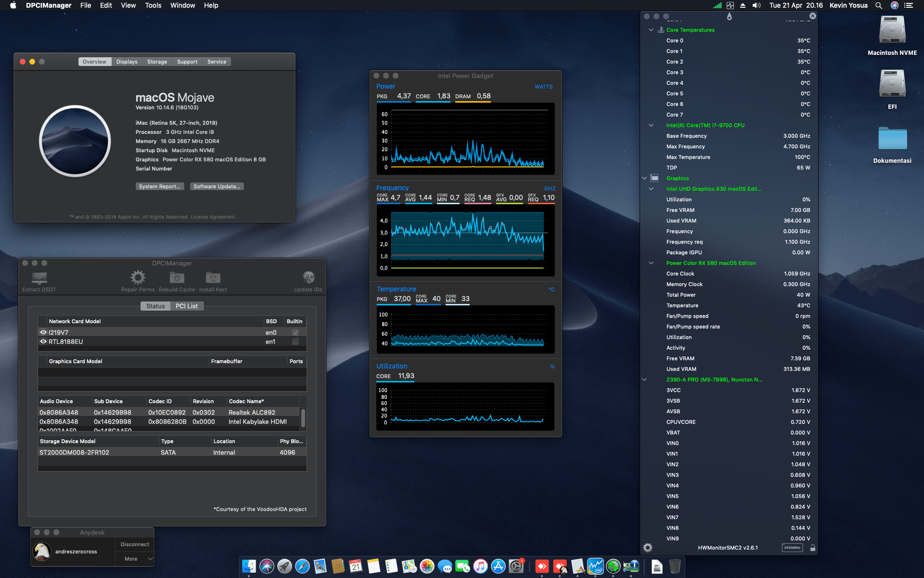
Task: Open HWMonitor settings via the gear icon
Action: coord(648,547)
